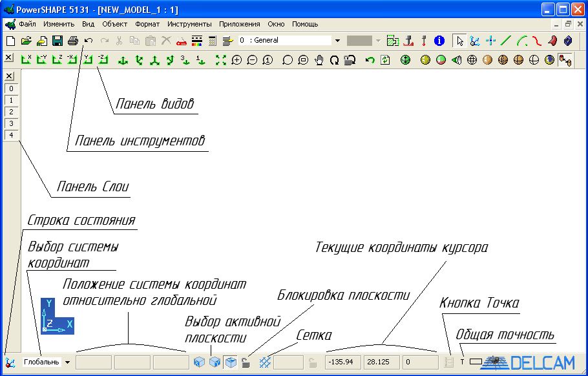588x376 pixels.
Task: Activate the black Rotate view arrow tool
Action: 334,60
